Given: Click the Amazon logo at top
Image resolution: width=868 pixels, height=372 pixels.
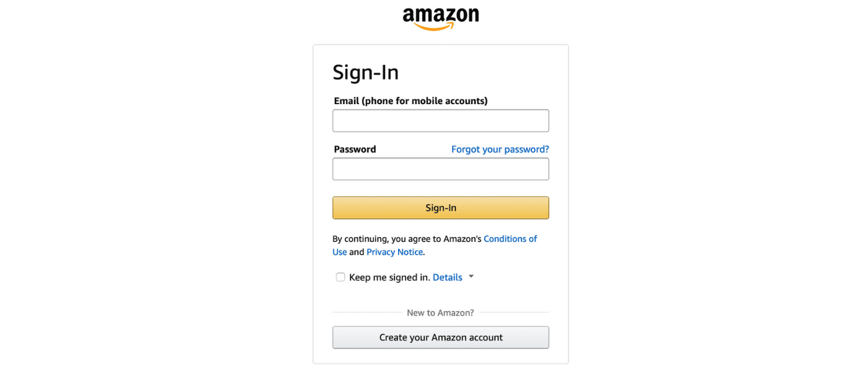Looking at the screenshot, I should coord(441,19).
